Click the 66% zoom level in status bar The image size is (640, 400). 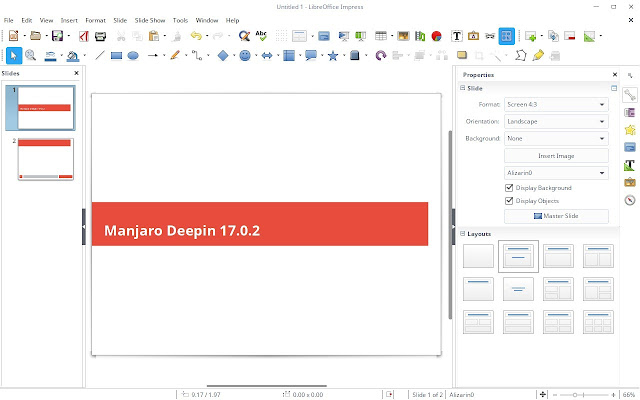629,395
